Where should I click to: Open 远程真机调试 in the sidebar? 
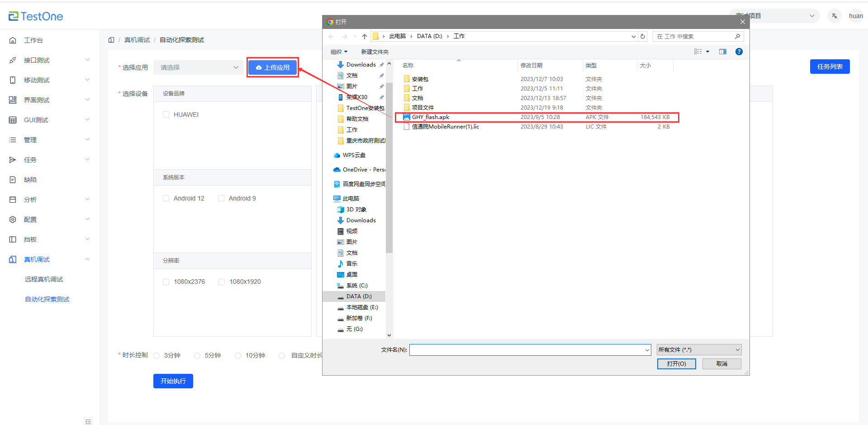[44, 280]
